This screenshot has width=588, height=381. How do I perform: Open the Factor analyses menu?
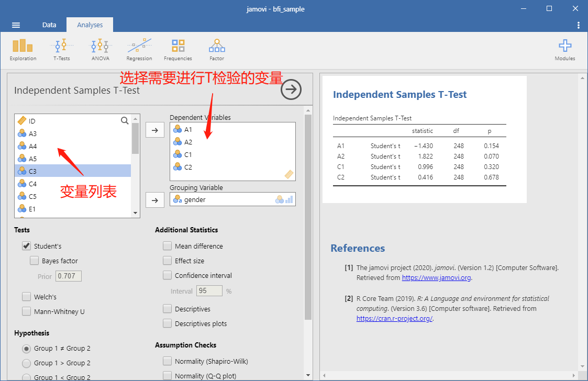point(217,50)
